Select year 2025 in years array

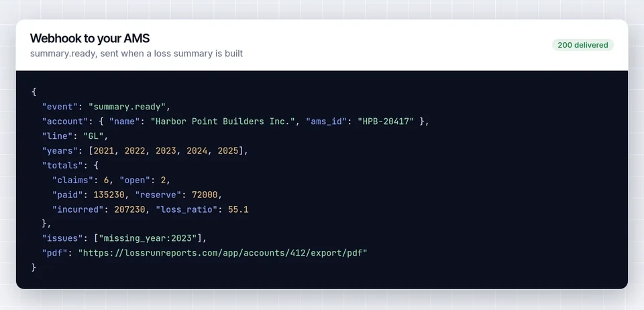click(x=228, y=151)
